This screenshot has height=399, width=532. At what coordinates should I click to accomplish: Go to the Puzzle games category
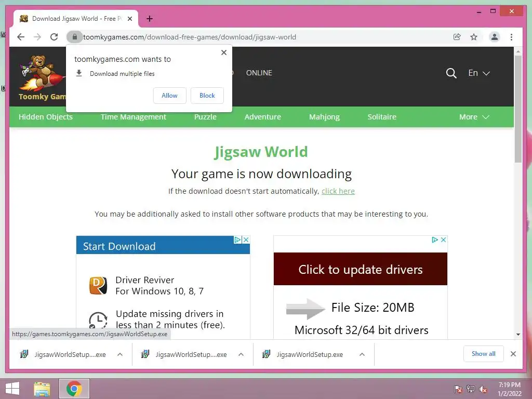point(205,117)
